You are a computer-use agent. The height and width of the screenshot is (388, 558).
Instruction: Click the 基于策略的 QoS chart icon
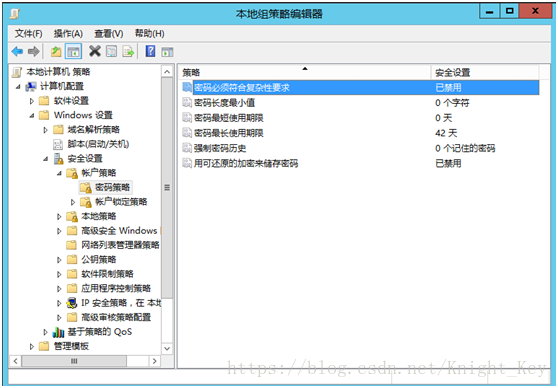[x=58, y=332]
